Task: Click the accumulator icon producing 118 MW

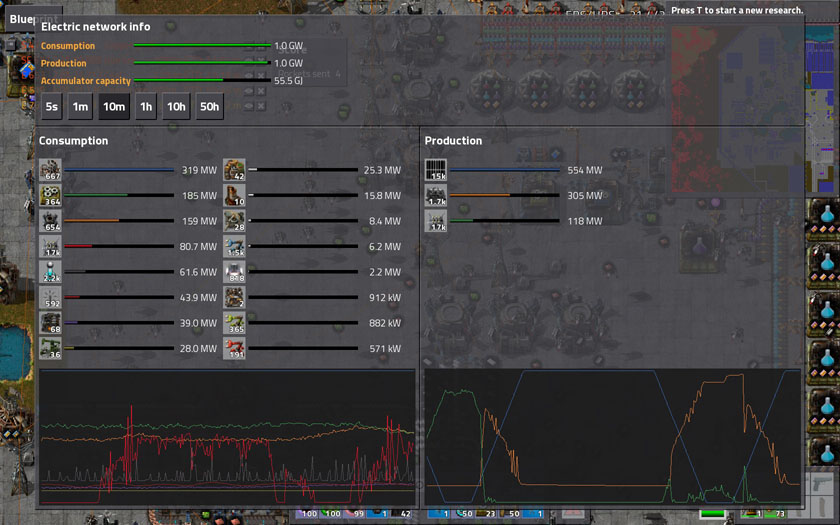Action: coord(436,221)
